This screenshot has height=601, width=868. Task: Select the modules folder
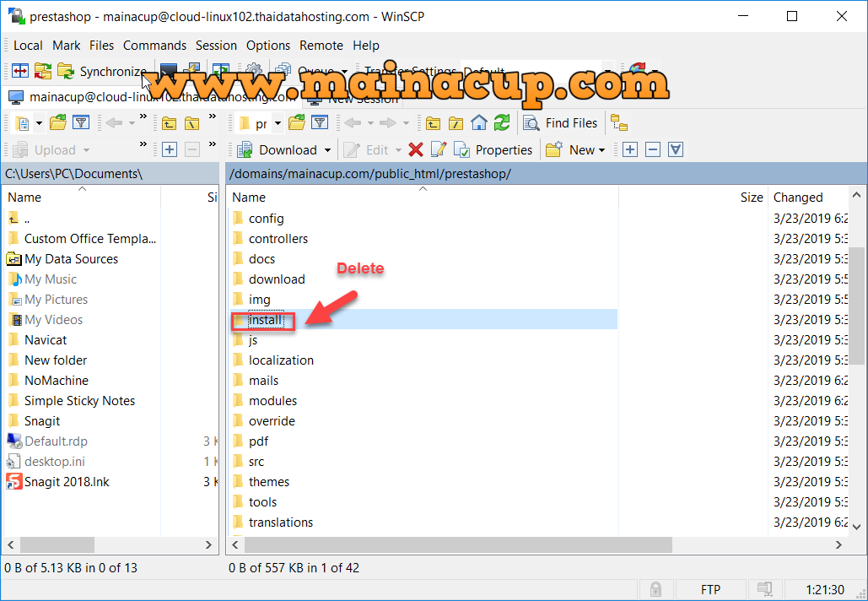[x=272, y=400]
